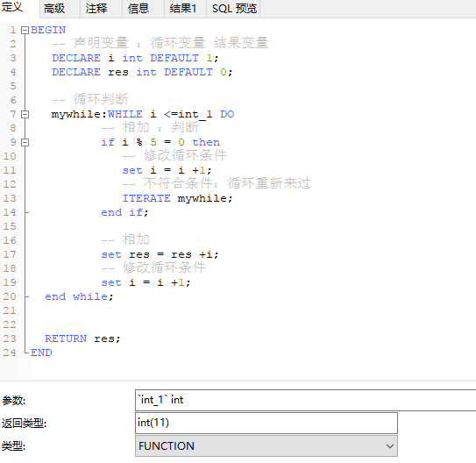Screen dimensions: 476x463
Task: Click 'DECLARE res int DEFAULT 0;' line
Action: coord(142,72)
